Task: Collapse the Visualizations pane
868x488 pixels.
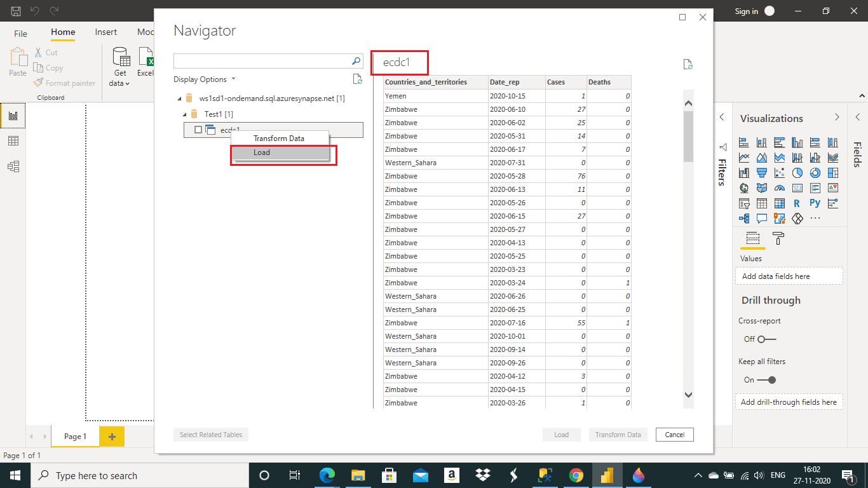Action: click(x=837, y=118)
